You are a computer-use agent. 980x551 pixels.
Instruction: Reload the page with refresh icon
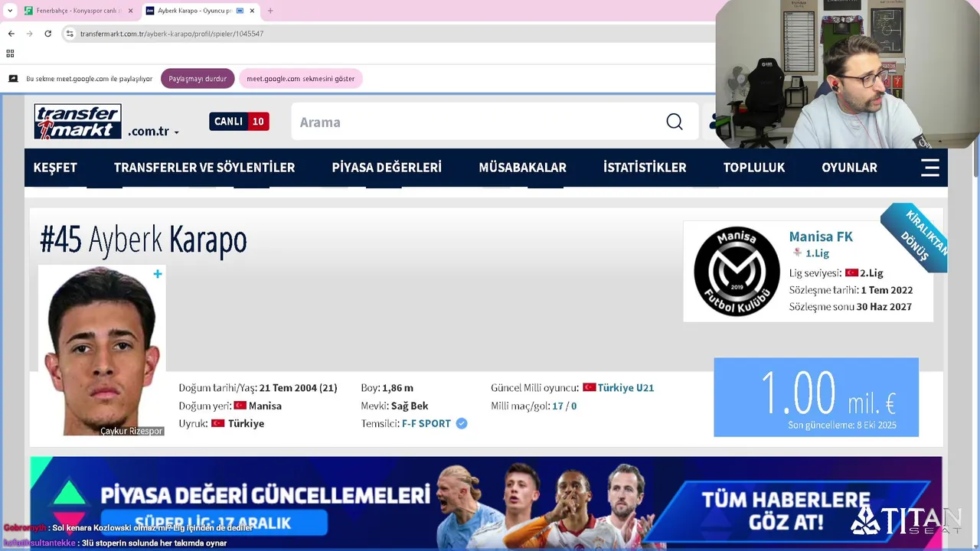[47, 34]
